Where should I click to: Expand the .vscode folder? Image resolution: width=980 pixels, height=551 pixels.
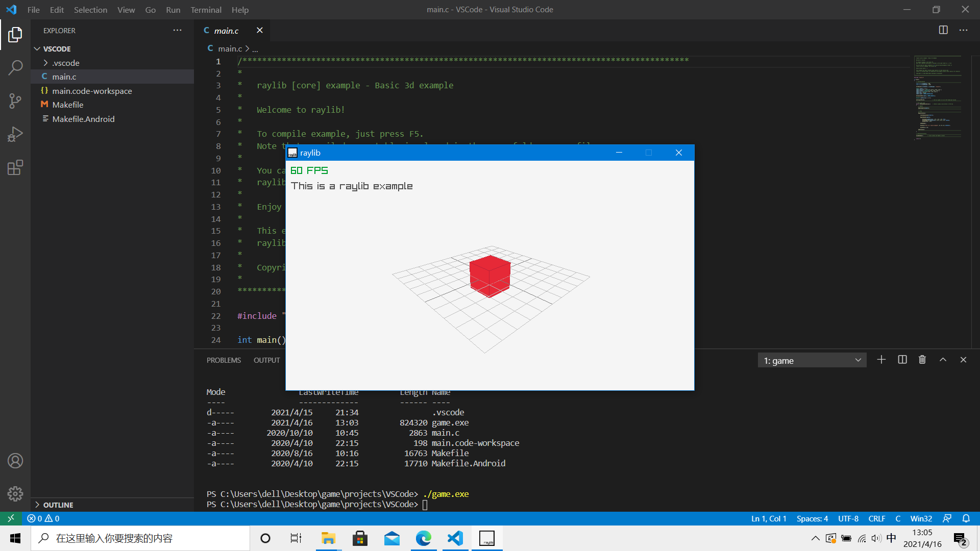click(66, 63)
